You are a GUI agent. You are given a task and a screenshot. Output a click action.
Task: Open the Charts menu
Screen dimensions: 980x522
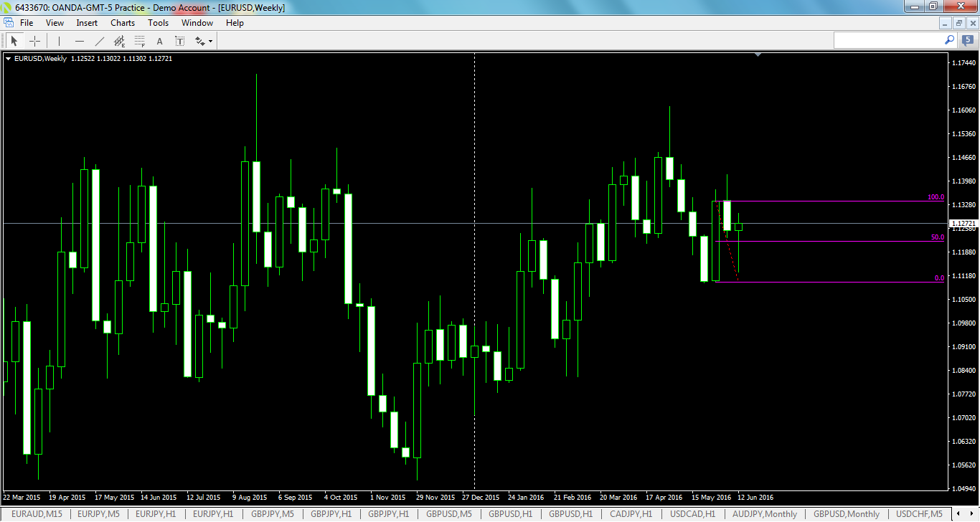(x=122, y=22)
